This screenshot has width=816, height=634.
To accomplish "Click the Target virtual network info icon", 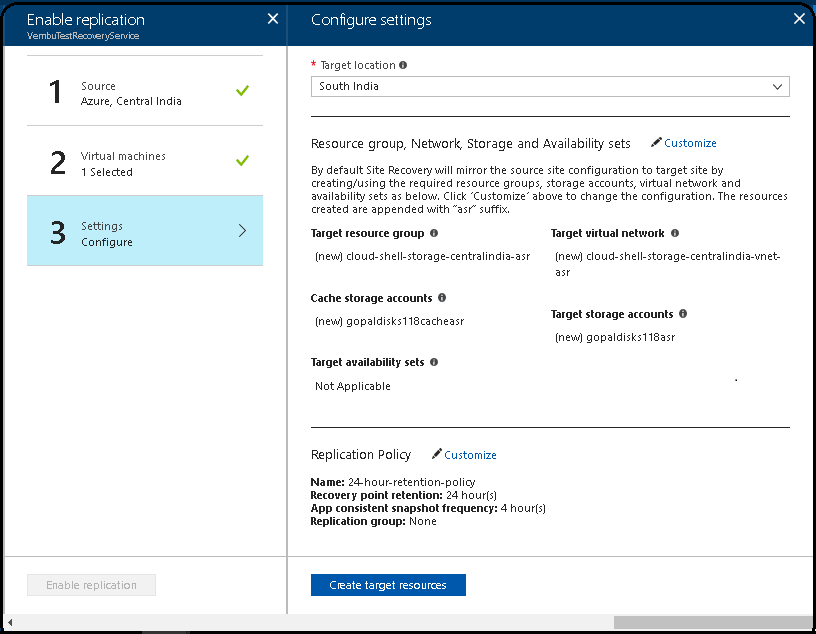I will [x=675, y=233].
